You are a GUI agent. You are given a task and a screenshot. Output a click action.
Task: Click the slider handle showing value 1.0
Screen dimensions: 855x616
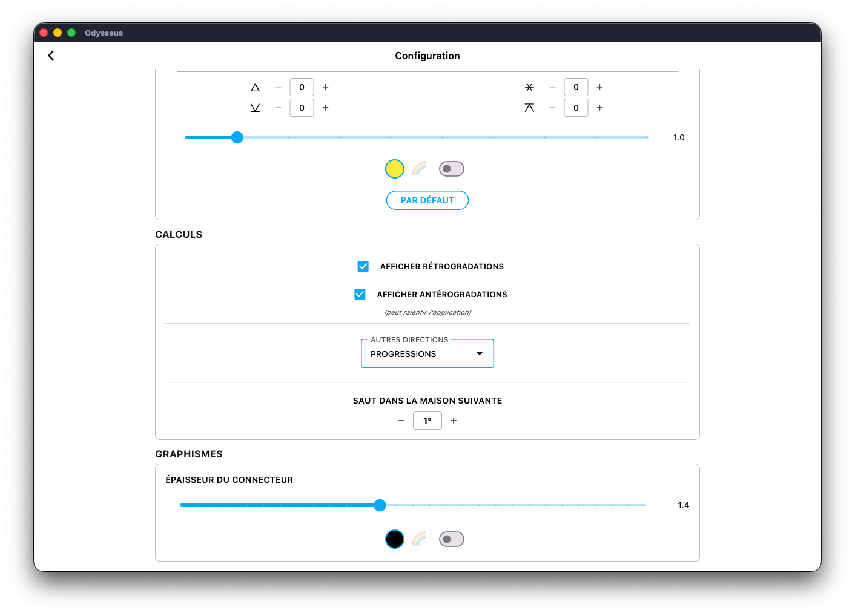pos(237,137)
